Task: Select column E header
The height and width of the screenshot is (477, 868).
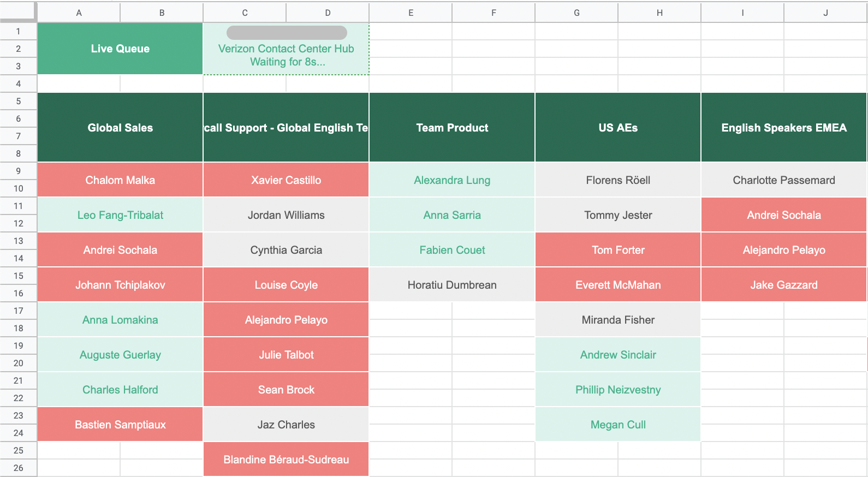Action: tap(411, 13)
